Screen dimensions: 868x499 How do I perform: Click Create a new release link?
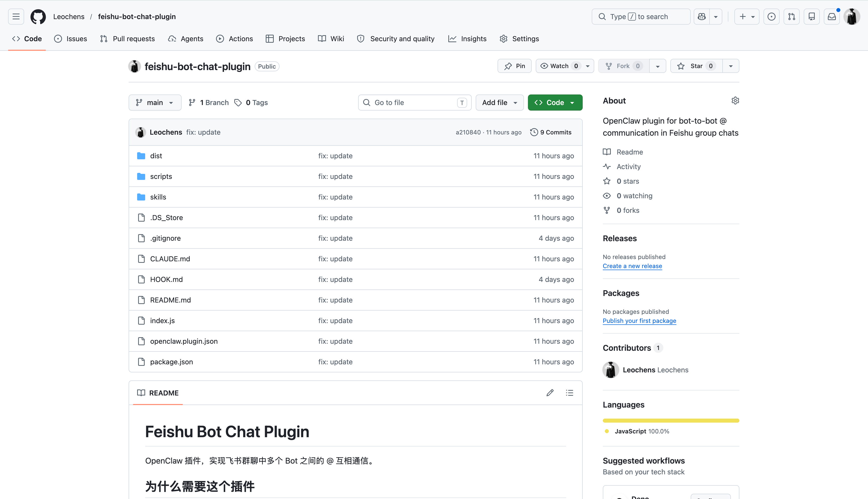pos(632,266)
